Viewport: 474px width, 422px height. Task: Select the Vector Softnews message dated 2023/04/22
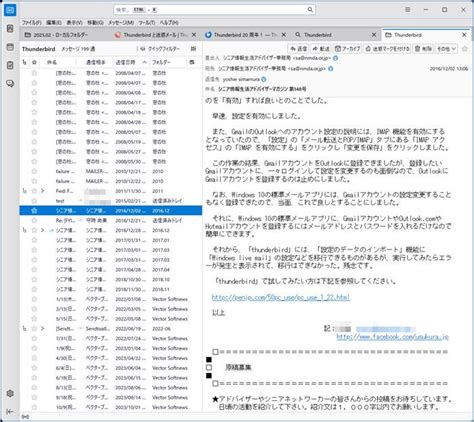[111, 358]
